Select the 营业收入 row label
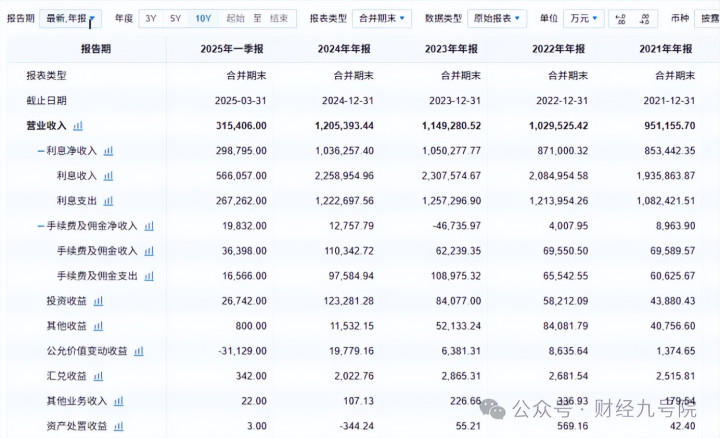Viewport: 720px width, 438px height. (46, 126)
